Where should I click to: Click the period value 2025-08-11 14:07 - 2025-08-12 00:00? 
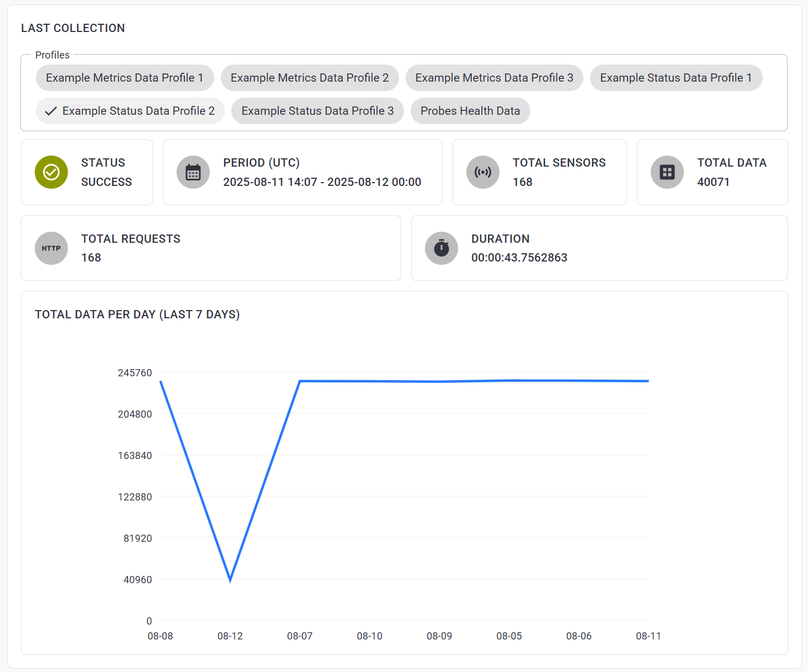pyautogui.click(x=322, y=182)
